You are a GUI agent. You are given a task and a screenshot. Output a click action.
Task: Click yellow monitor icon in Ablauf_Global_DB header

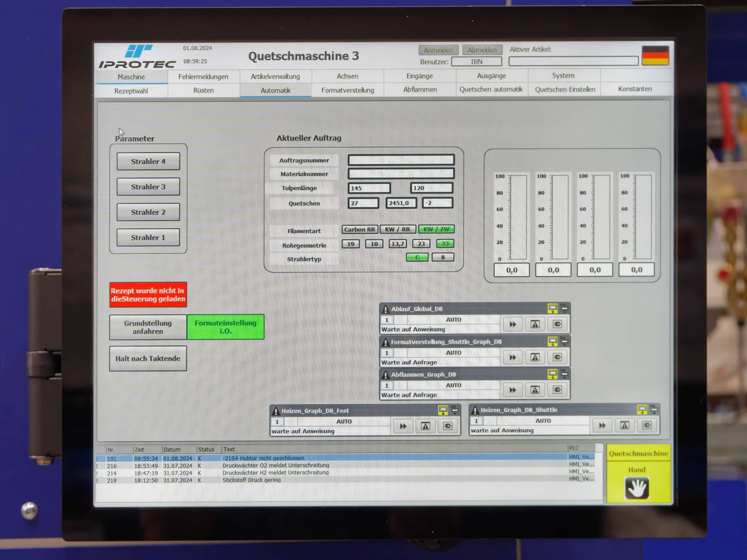(552, 308)
